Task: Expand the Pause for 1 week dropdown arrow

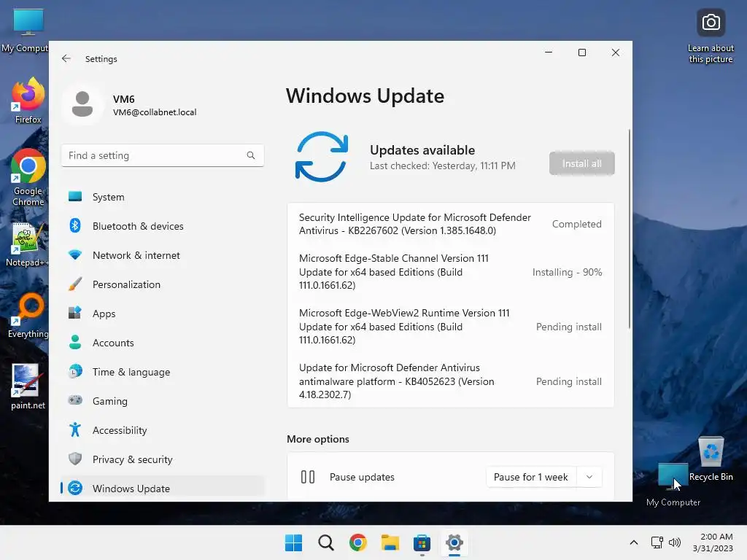Action: [x=589, y=477]
